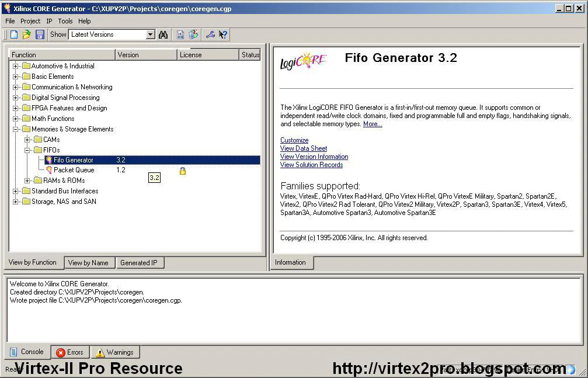Expand the Digital Signal Processing folder
The image size is (588, 378).
[16, 98]
